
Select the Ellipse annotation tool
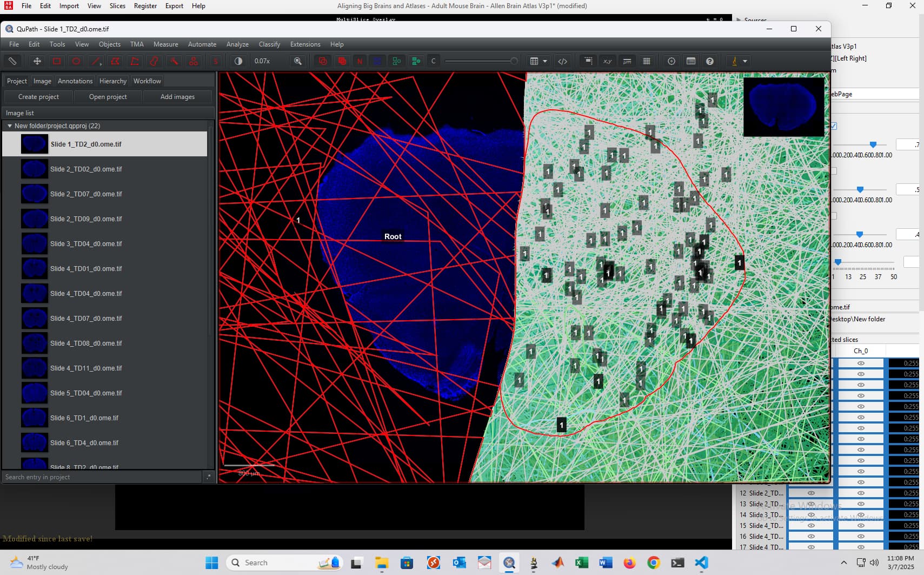point(76,61)
